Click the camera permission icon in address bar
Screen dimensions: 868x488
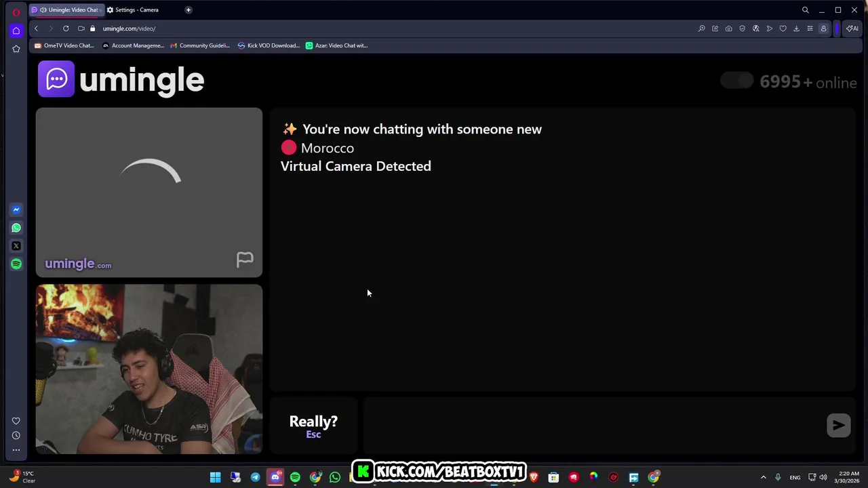[81, 28]
